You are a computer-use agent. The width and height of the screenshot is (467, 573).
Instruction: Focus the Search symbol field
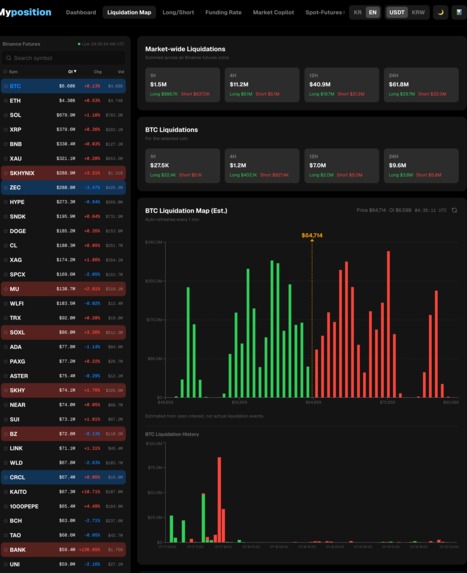pyautogui.click(x=63, y=58)
